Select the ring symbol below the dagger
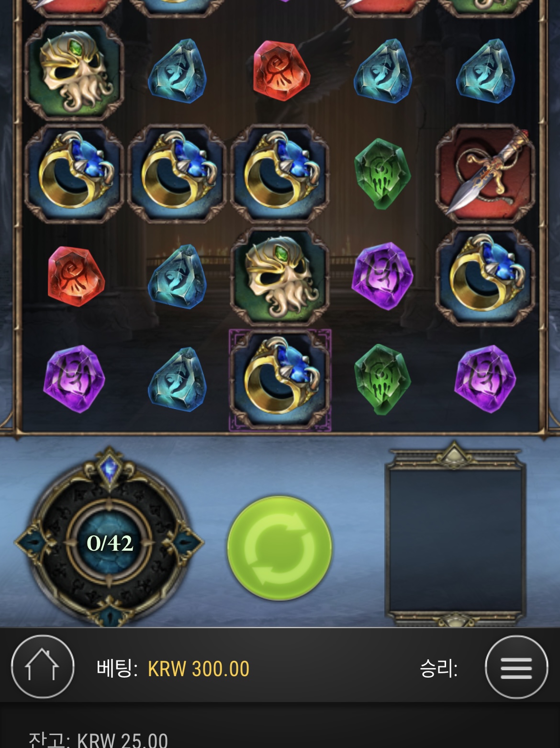 [485, 277]
